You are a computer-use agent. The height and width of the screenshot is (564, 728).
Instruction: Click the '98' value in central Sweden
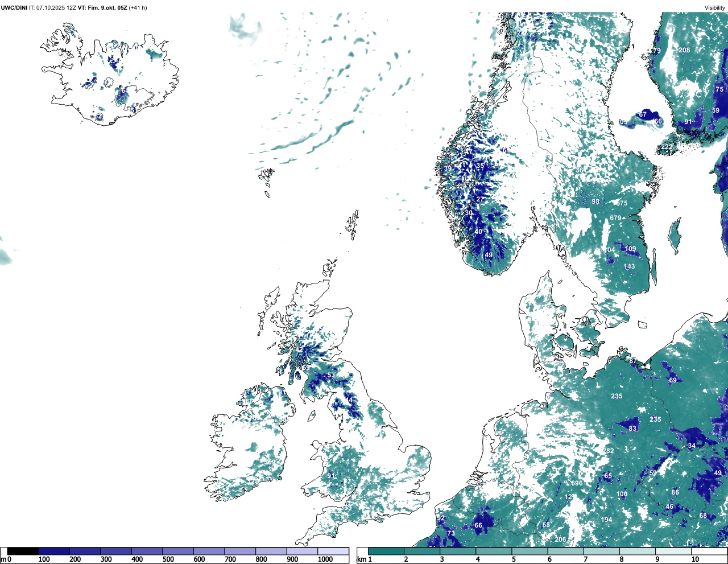[x=595, y=201]
